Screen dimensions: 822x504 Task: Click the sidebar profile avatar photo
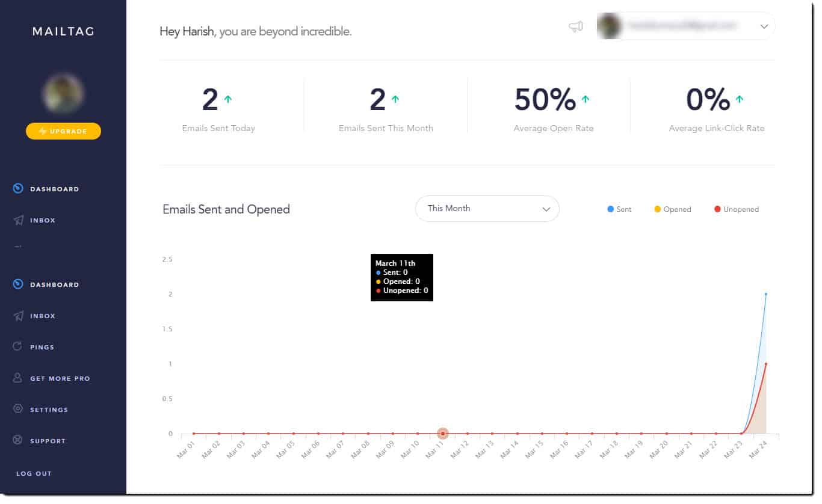(63, 93)
